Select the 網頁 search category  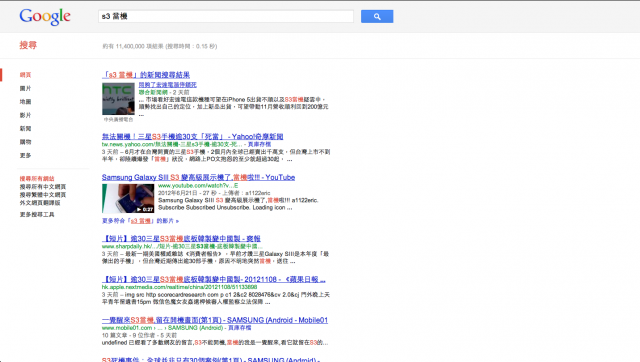pos(25,75)
